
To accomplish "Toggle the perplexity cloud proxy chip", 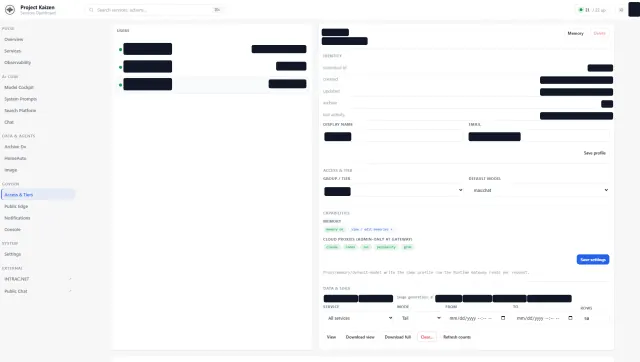I will click(x=386, y=247).
